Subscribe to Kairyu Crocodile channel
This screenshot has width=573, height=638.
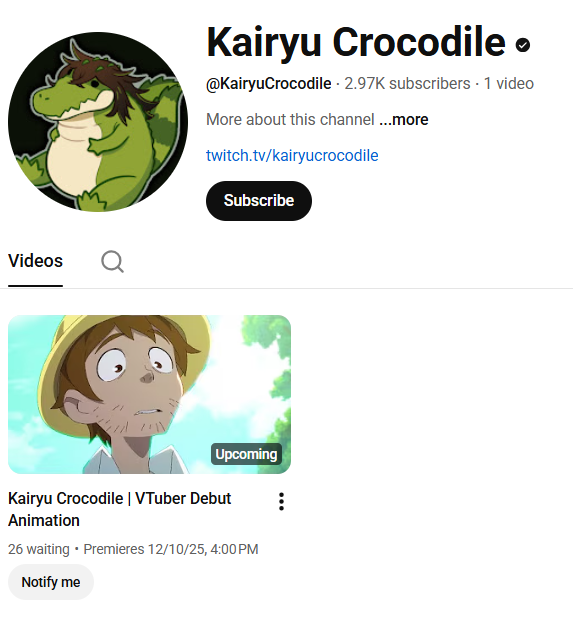[x=259, y=201]
